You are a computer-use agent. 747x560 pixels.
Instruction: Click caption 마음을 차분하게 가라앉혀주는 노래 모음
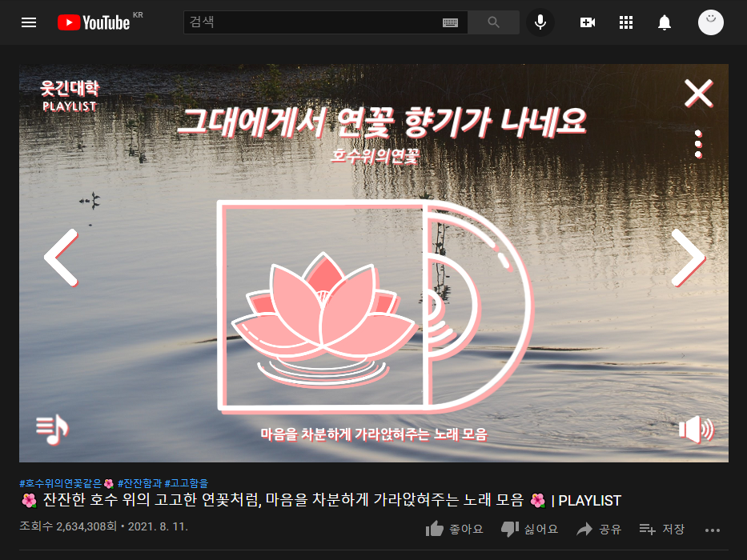374,434
